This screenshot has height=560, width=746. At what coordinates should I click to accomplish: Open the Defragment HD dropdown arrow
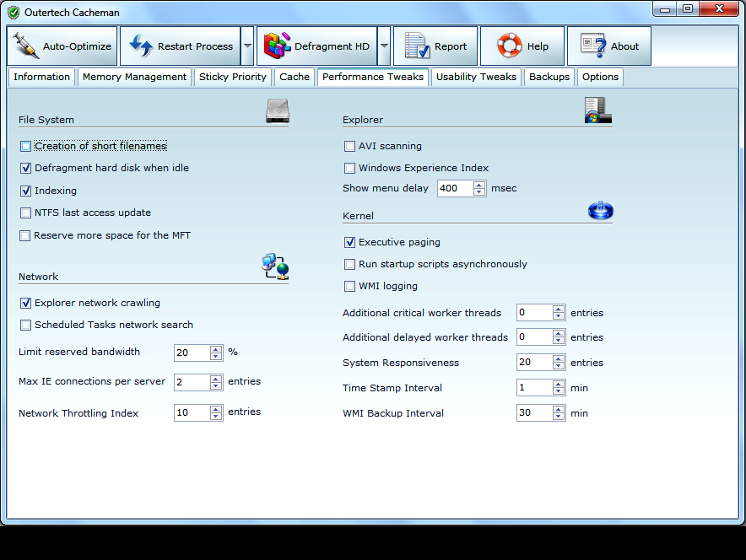point(384,46)
